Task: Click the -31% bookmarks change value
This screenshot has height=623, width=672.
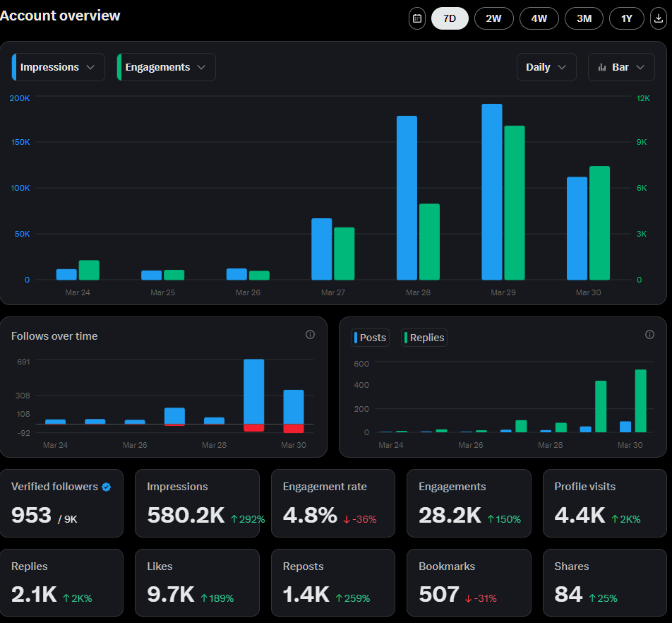Action: 481,598
